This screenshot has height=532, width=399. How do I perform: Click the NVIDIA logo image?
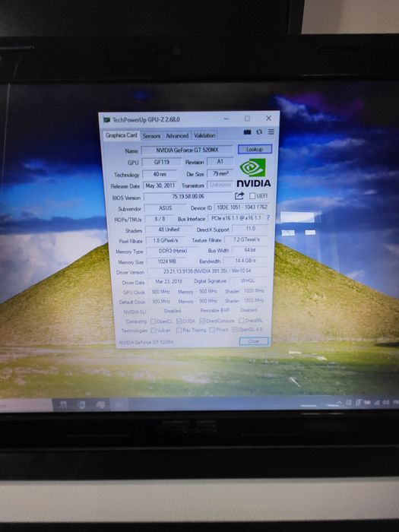coord(253,173)
